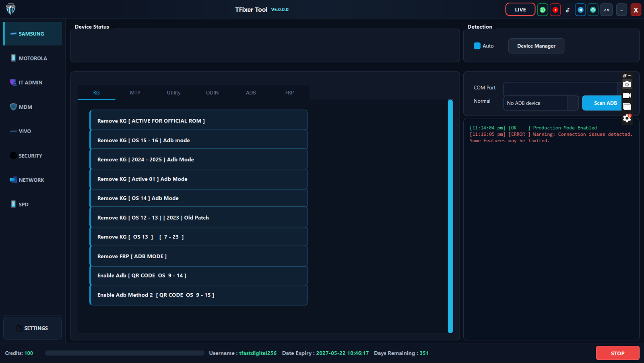Viewport: 644px width, 363px height.
Task: Click the red STOP button
Action: point(618,353)
